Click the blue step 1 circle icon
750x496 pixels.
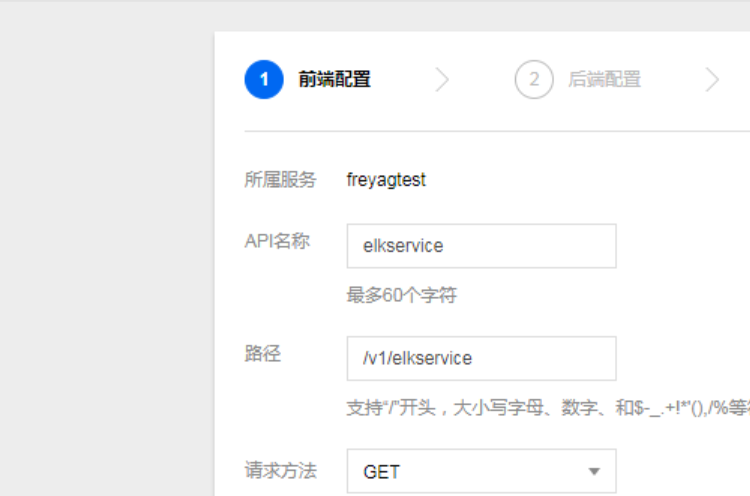tap(264, 80)
